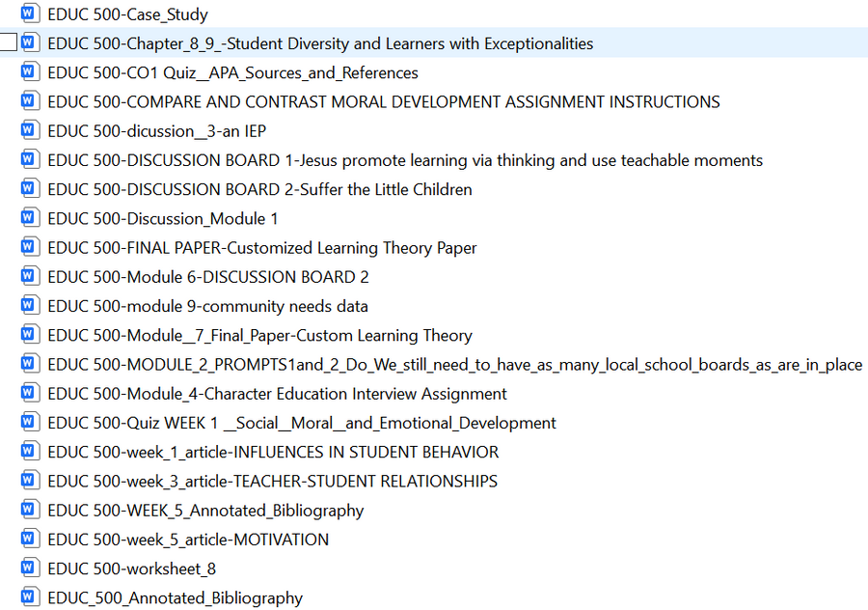Select EDUC 500-CO1 Quiz__APA_Sources_and_References
The image size is (868, 610).
233,73
